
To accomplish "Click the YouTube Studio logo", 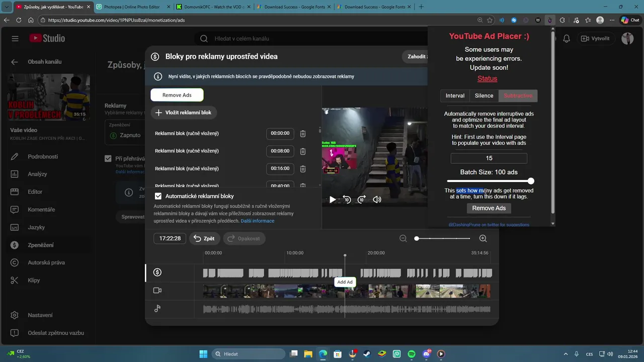I will 47,38.
